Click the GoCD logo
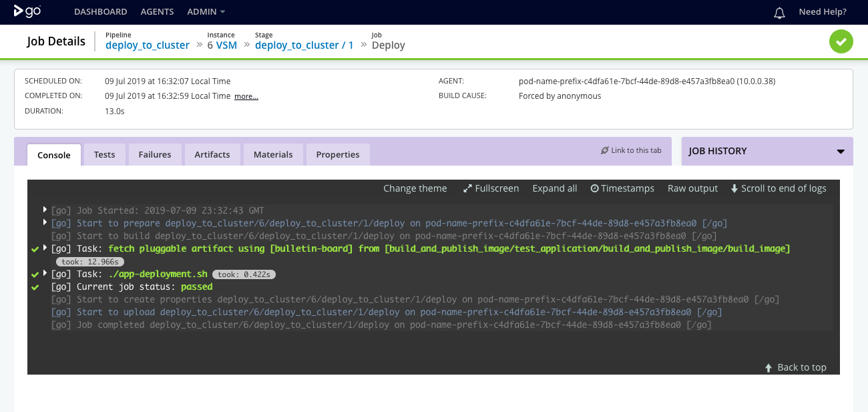 [x=27, y=12]
